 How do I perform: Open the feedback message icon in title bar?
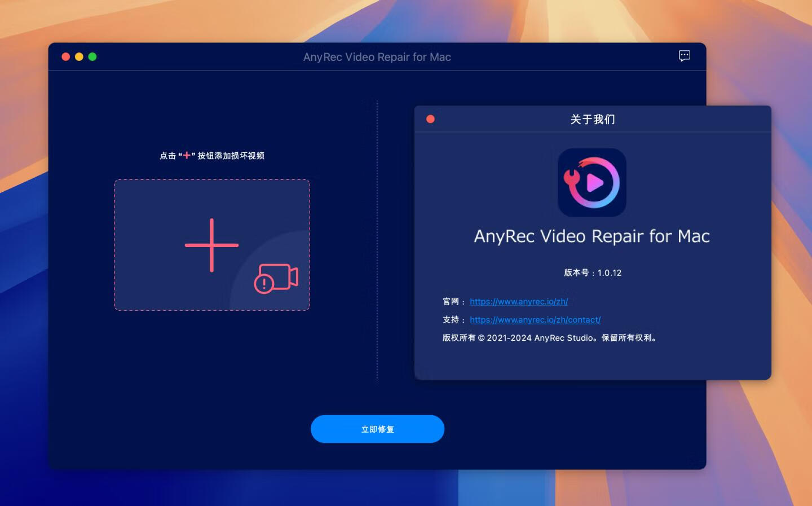click(683, 56)
